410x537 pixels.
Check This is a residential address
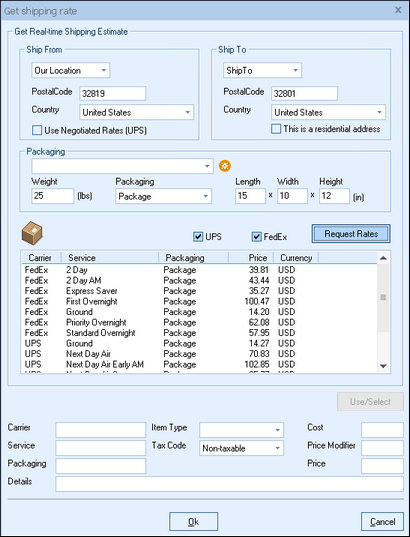coord(276,129)
